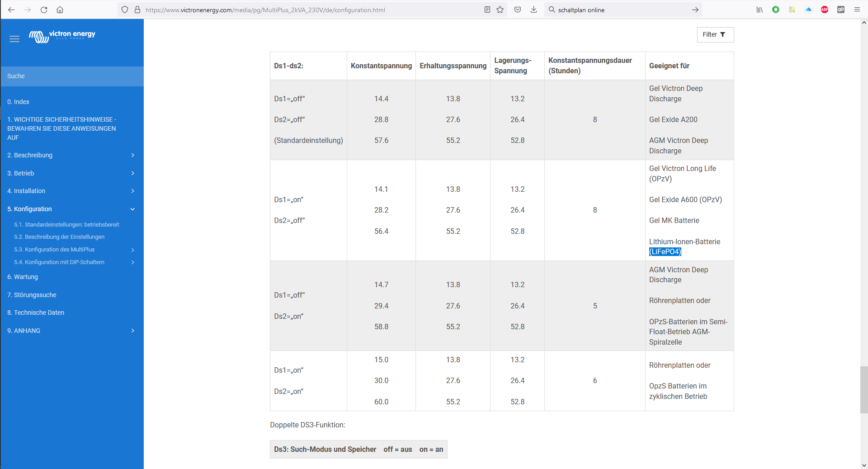Screen dimensions: 868x469
Task: Click the (Standardeinstellung) table cell text
Action: [308, 141]
